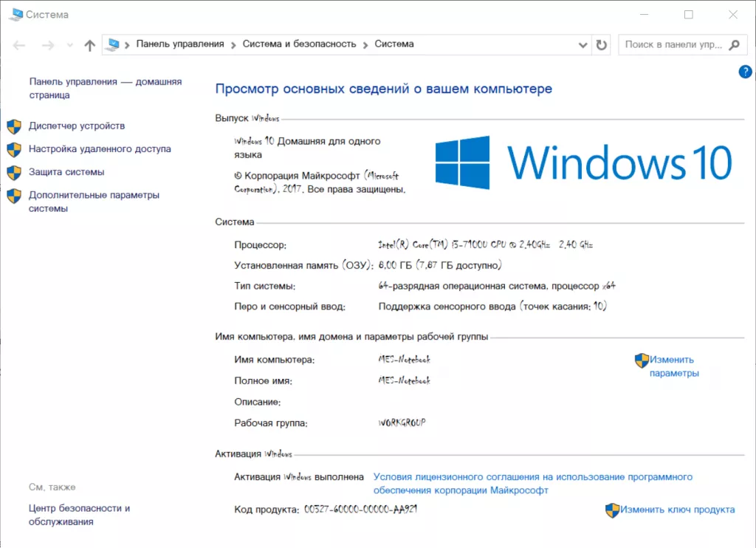Minimize the Система window
Viewport: 756px width, 548px height.
click(x=644, y=15)
